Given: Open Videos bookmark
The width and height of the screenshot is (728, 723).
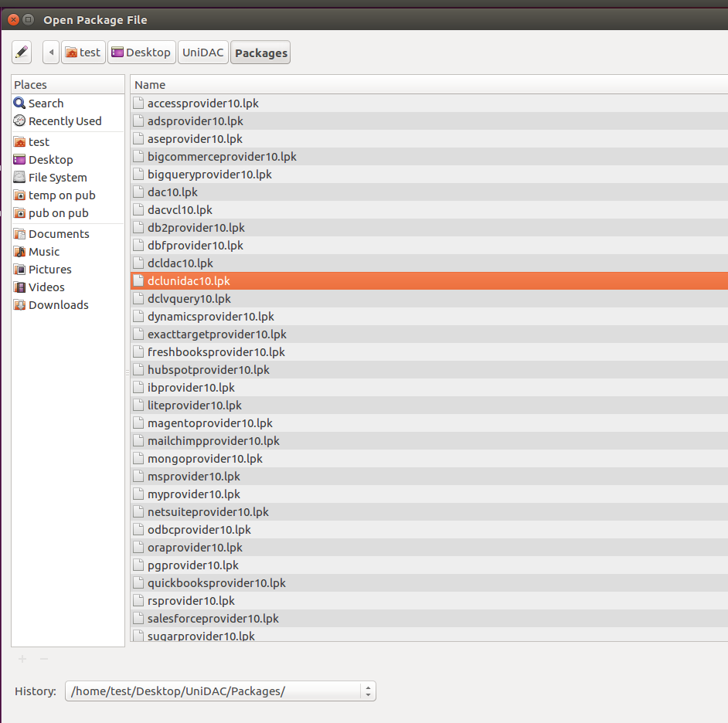Looking at the screenshot, I should [68, 287].
